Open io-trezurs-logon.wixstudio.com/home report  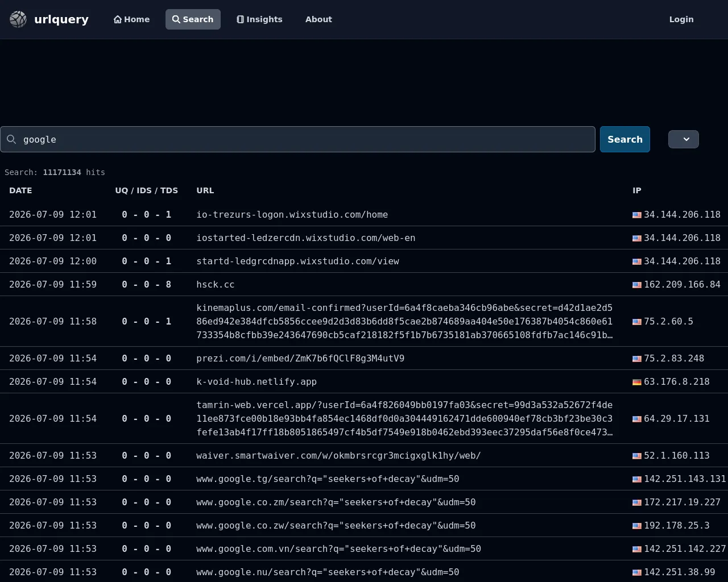(x=292, y=215)
